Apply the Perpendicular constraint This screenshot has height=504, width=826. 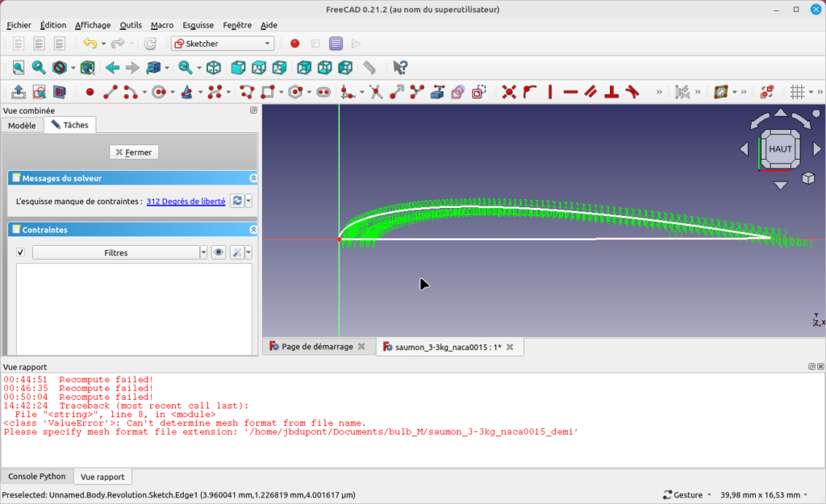click(611, 92)
